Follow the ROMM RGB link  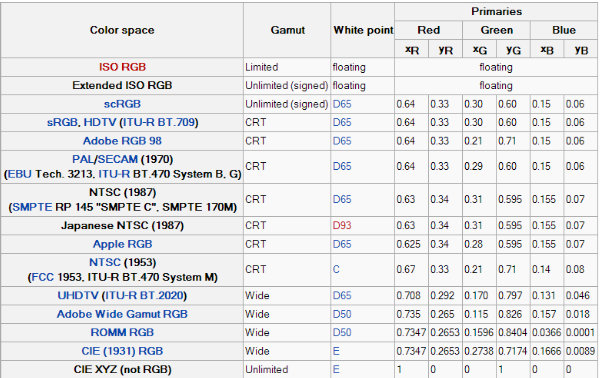tap(122, 332)
